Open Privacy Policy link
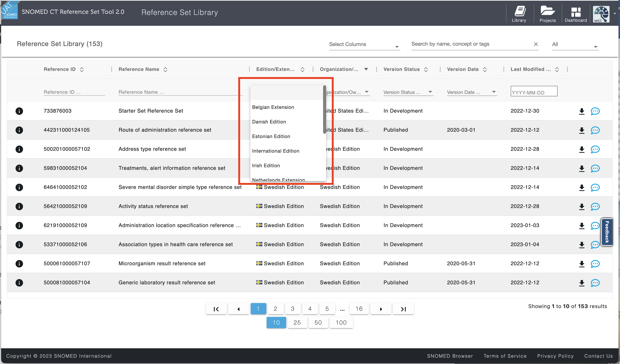 555,356
